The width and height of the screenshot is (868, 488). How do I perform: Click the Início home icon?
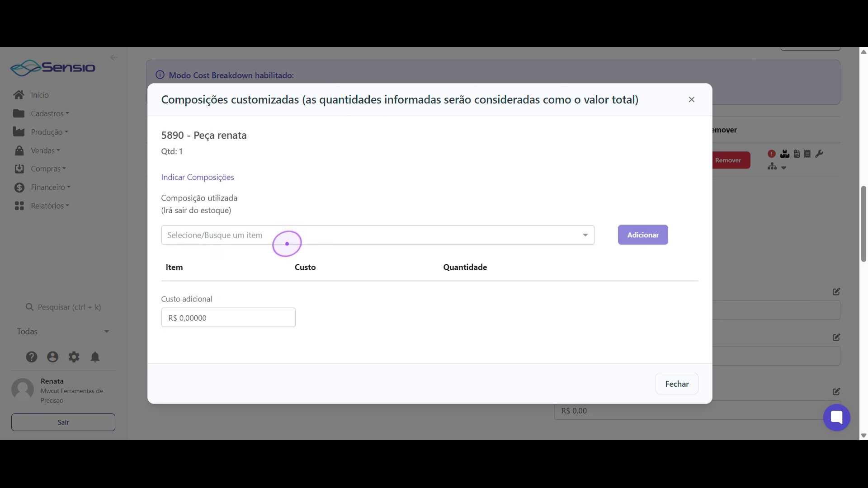click(19, 95)
